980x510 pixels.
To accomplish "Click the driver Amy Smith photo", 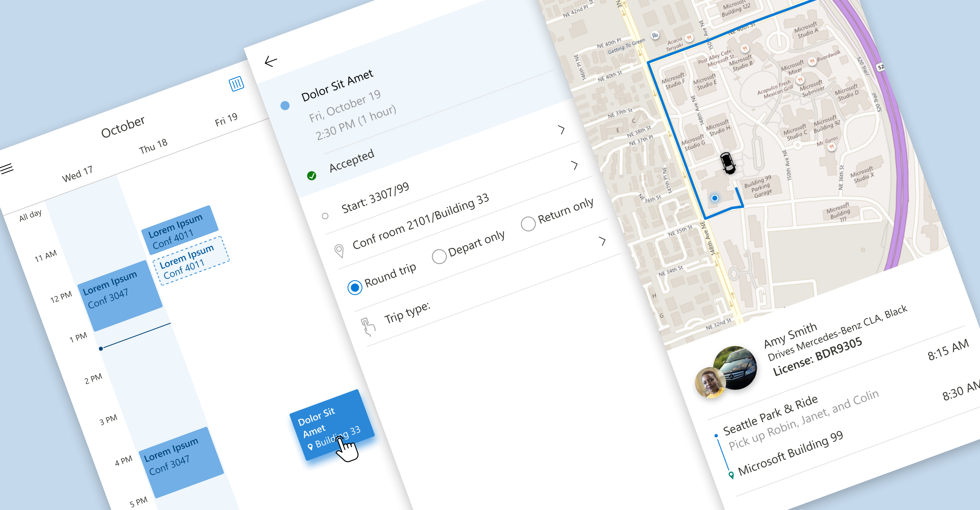I will (710, 383).
